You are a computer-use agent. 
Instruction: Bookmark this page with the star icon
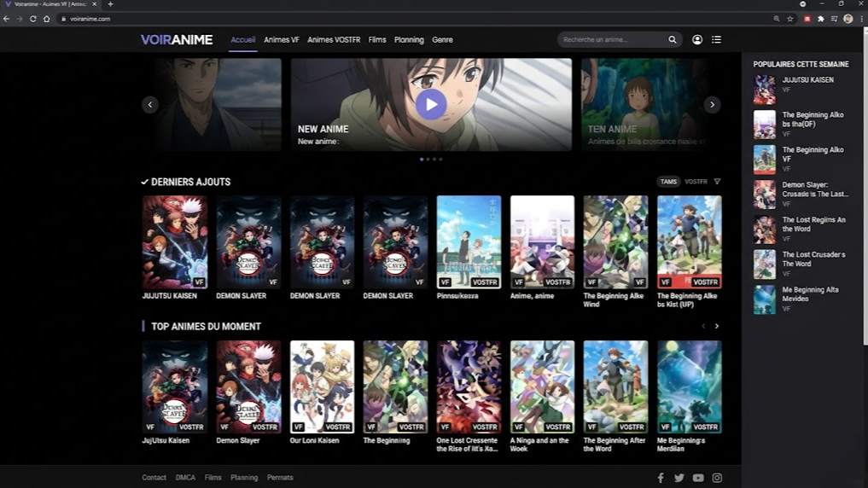[790, 19]
